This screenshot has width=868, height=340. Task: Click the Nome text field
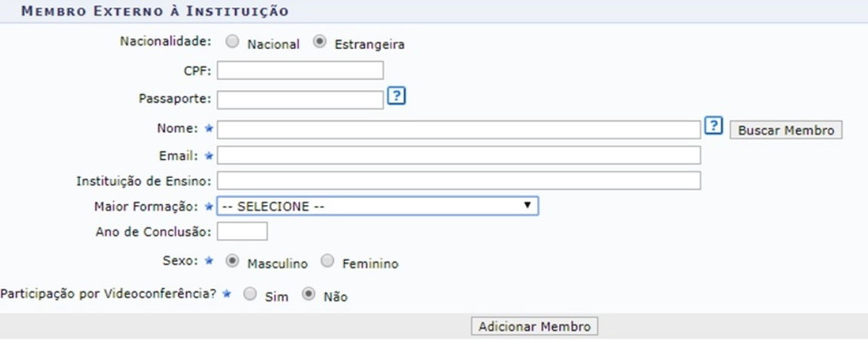[458, 130]
